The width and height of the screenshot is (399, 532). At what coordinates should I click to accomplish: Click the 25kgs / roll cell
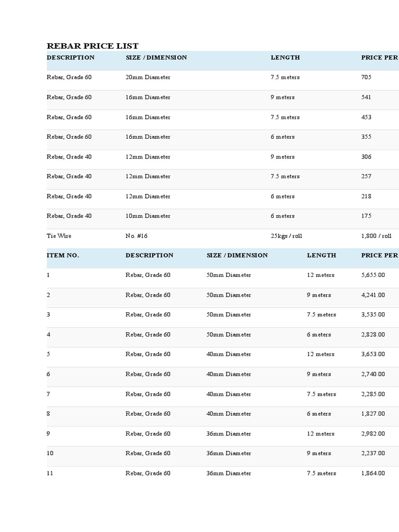tap(286, 236)
